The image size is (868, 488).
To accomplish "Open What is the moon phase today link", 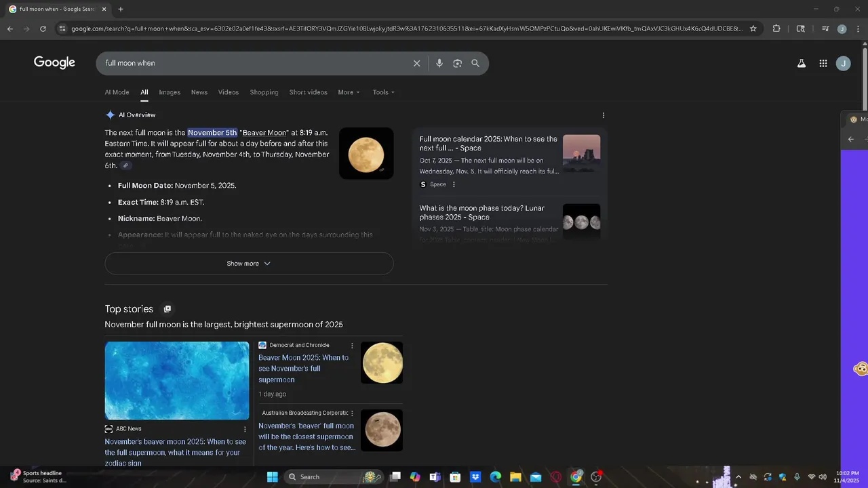I will [x=482, y=213].
